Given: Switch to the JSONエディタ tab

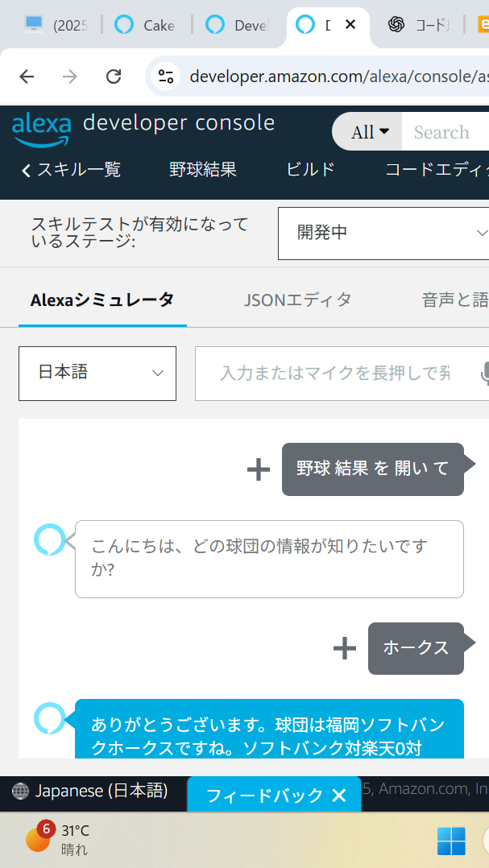Looking at the screenshot, I should pyautogui.click(x=298, y=300).
